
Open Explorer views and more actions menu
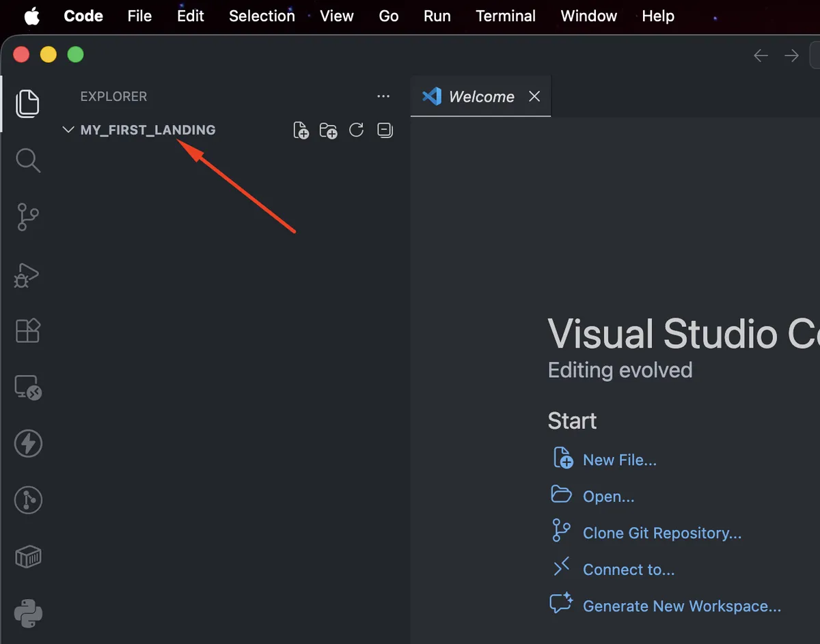383,96
